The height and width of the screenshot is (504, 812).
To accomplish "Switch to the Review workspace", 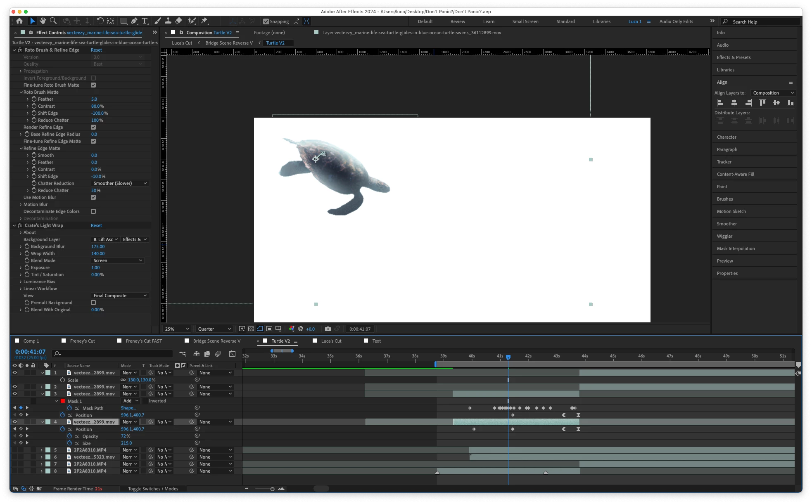I will pos(458,21).
